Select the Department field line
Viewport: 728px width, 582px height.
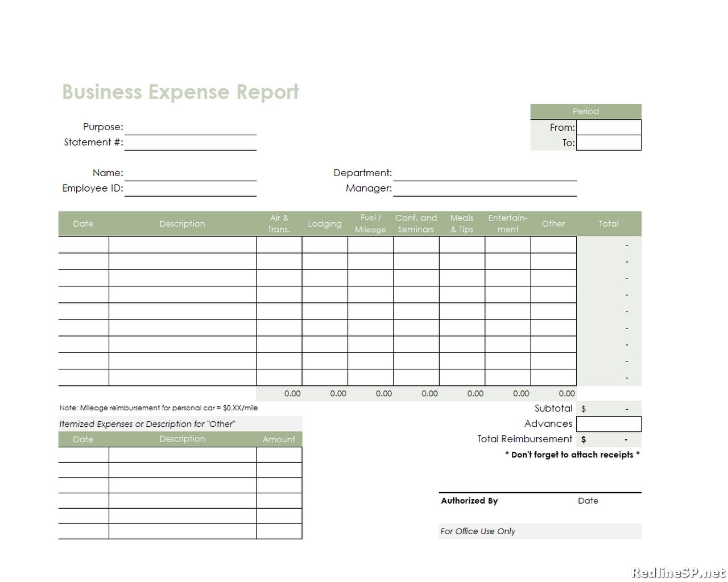[485, 173]
